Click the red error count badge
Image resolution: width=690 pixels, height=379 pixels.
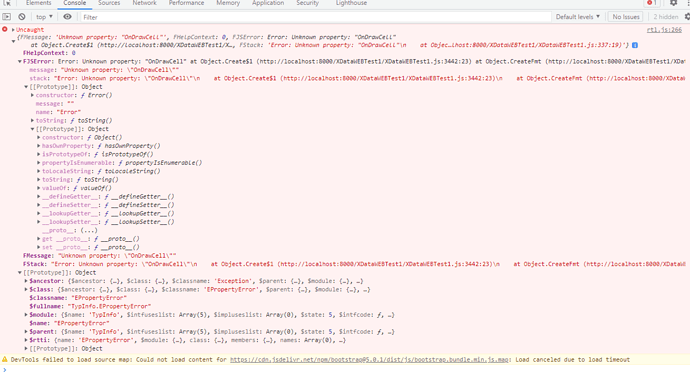pos(652,3)
